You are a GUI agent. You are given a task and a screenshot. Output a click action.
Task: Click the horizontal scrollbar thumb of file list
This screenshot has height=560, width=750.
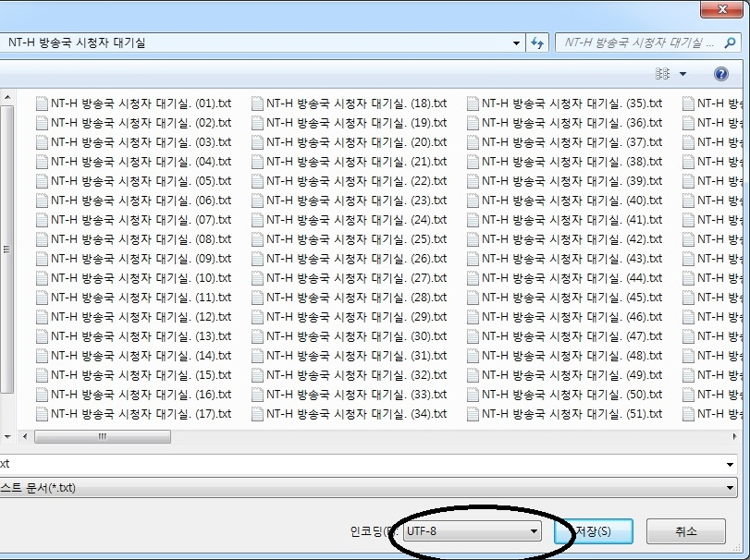tap(102, 436)
